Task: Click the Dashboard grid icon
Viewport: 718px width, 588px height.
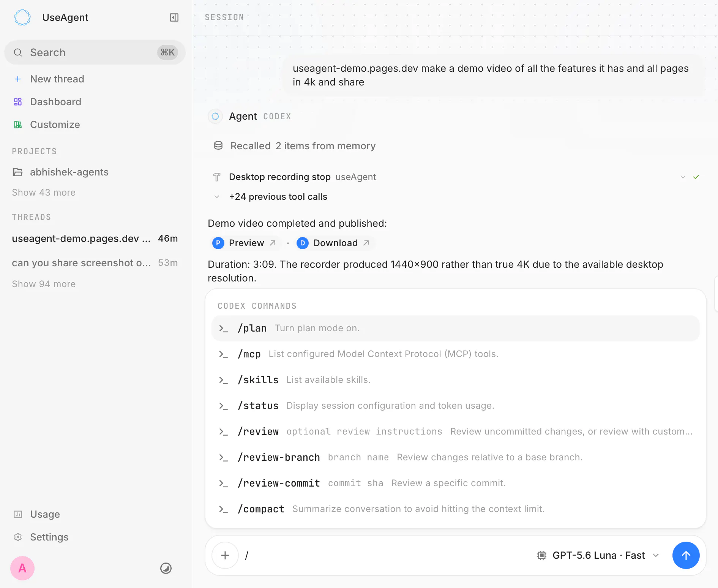Action: (18, 102)
